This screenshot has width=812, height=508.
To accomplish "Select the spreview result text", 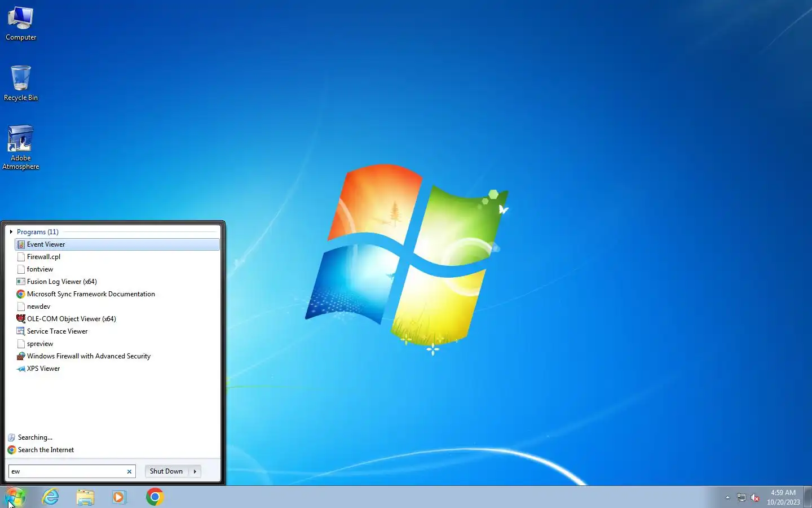I will point(40,344).
